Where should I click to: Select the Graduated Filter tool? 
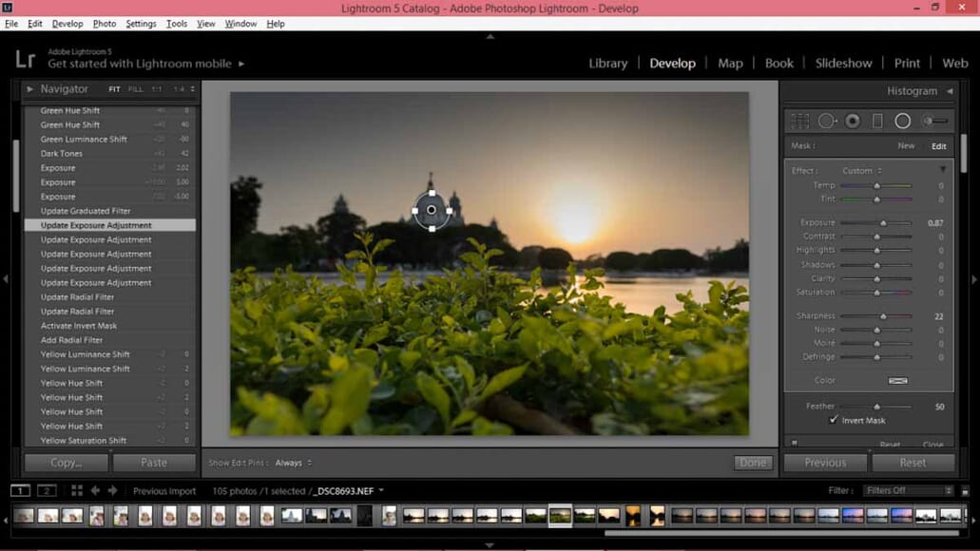(877, 121)
